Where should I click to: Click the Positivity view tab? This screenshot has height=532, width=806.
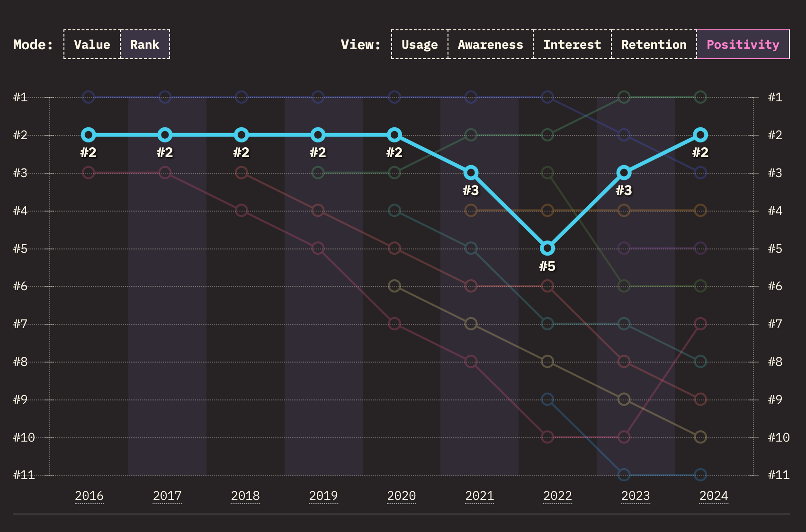coord(743,44)
